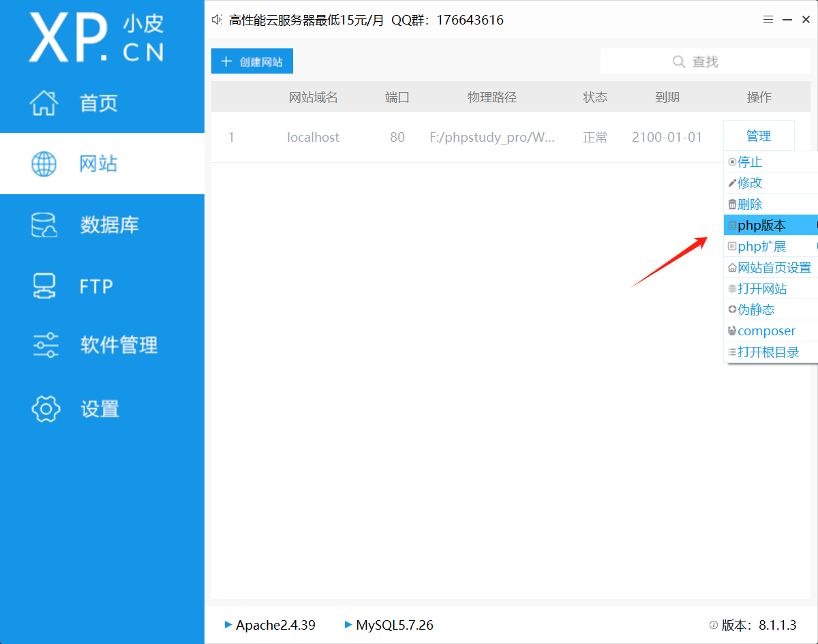Minimize the window
The width and height of the screenshot is (818, 644).
click(787, 20)
